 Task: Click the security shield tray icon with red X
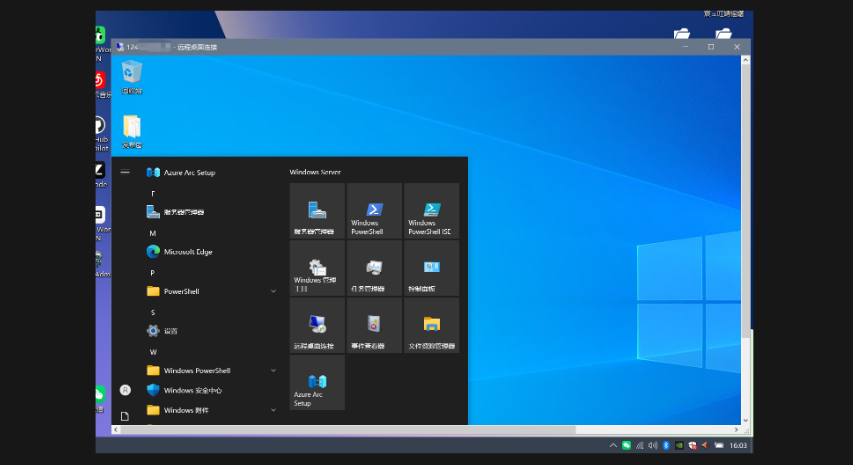[x=692, y=445]
